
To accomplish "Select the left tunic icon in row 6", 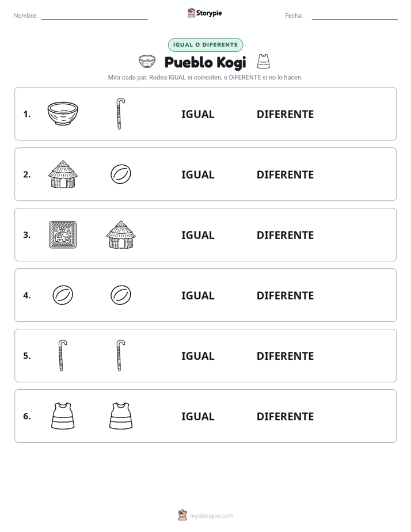I will point(63,416).
